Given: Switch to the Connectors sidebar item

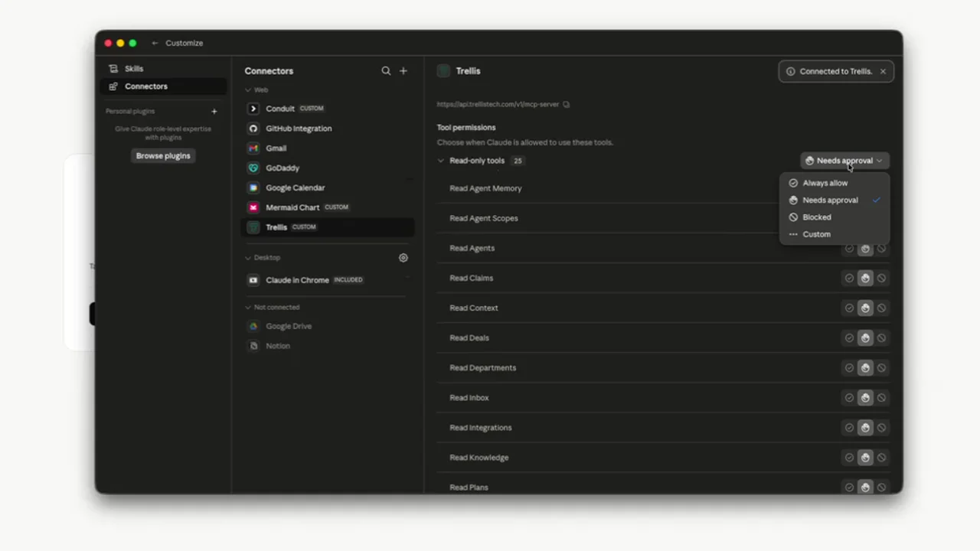Looking at the screenshot, I should (x=163, y=86).
